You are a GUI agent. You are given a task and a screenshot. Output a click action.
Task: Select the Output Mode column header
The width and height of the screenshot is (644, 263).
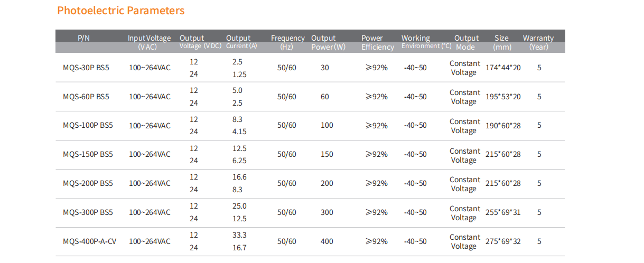click(x=466, y=42)
